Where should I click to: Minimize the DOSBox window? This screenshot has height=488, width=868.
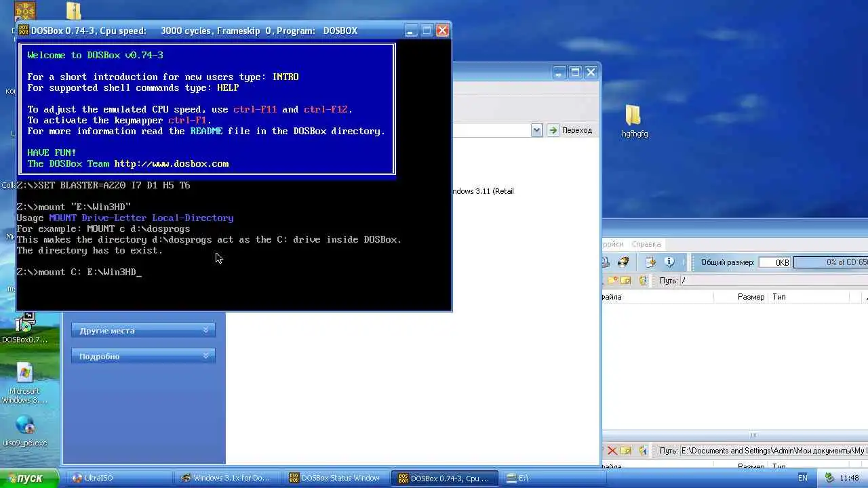click(x=412, y=30)
